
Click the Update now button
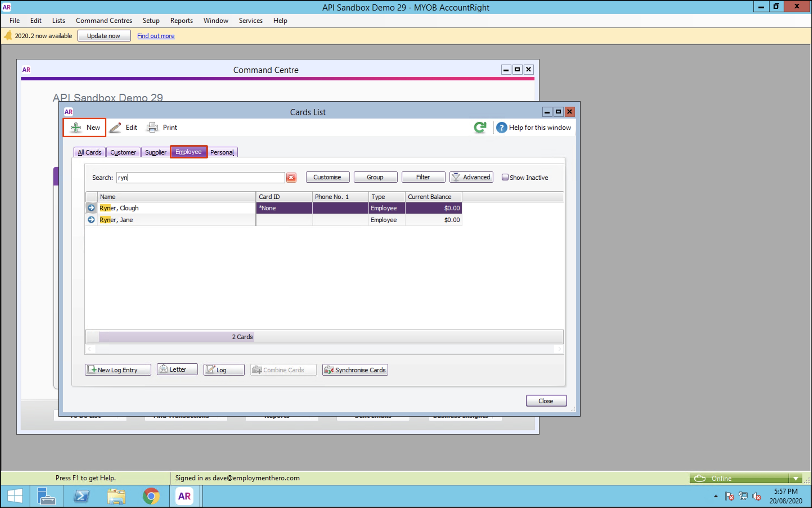click(x=104, y=36)
